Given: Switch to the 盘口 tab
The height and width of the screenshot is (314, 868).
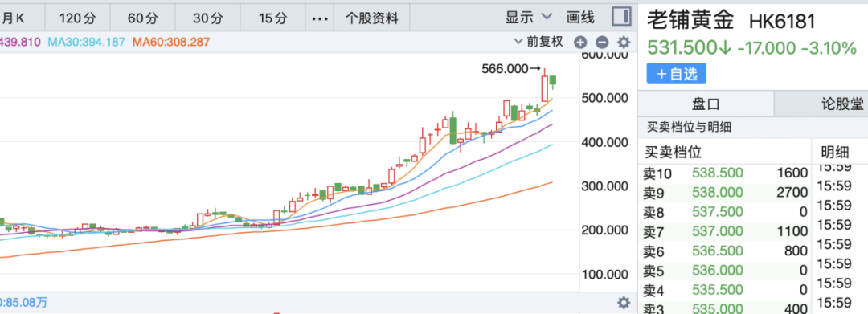Looking at the screenshot, I should point(706,104).
